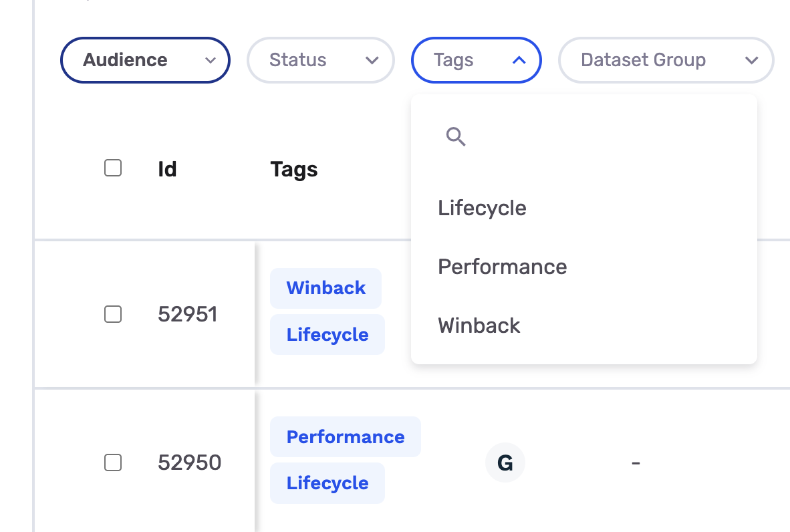Image resolution: width=790 pixels, height=532 pixels.
Task: Toggle the select-all header checkbox
Action: [x=113, y=168]
